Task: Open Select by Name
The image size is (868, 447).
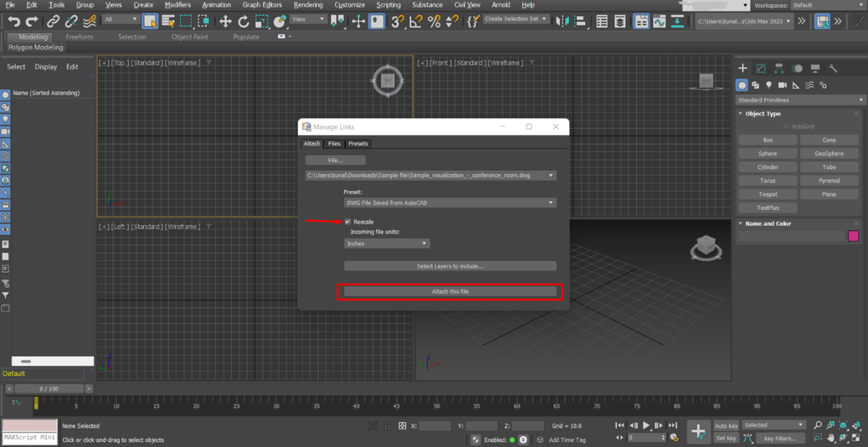Action: [x=168, y=21]
